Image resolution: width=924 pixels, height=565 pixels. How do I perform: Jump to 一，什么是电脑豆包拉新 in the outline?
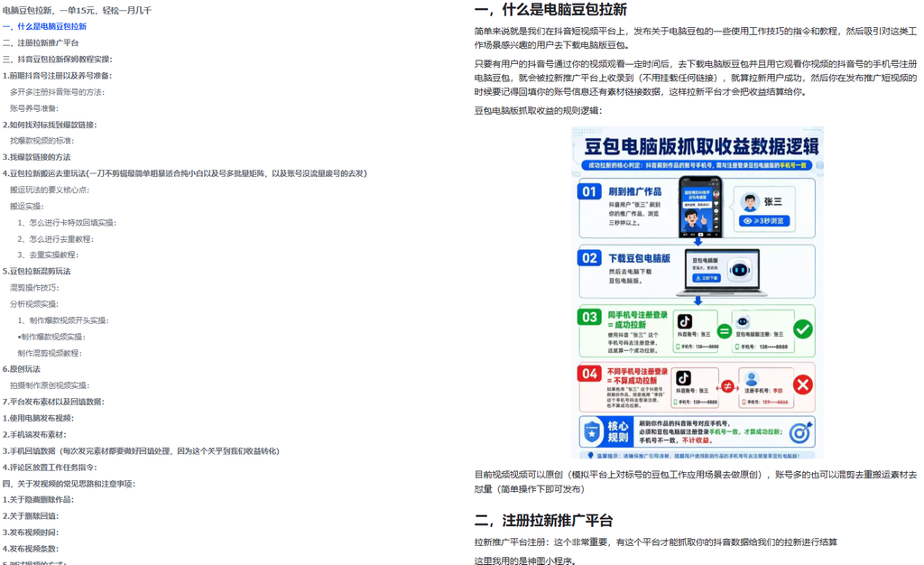[45, 26]
